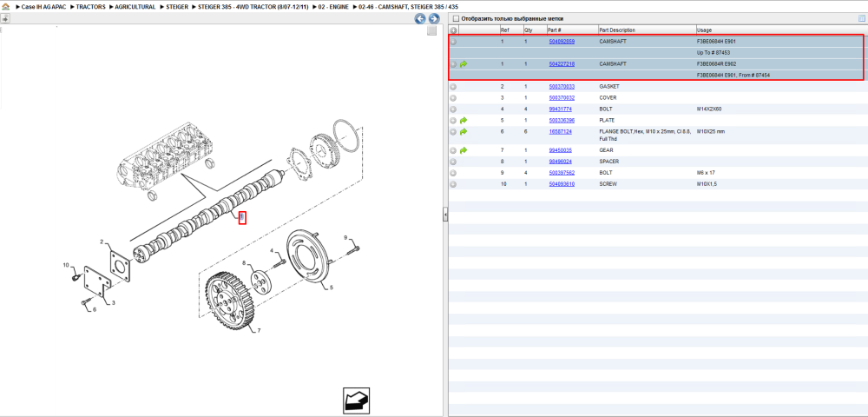Open 'AGRICULTURAL' breadcrumb level

tap(135, 7)
